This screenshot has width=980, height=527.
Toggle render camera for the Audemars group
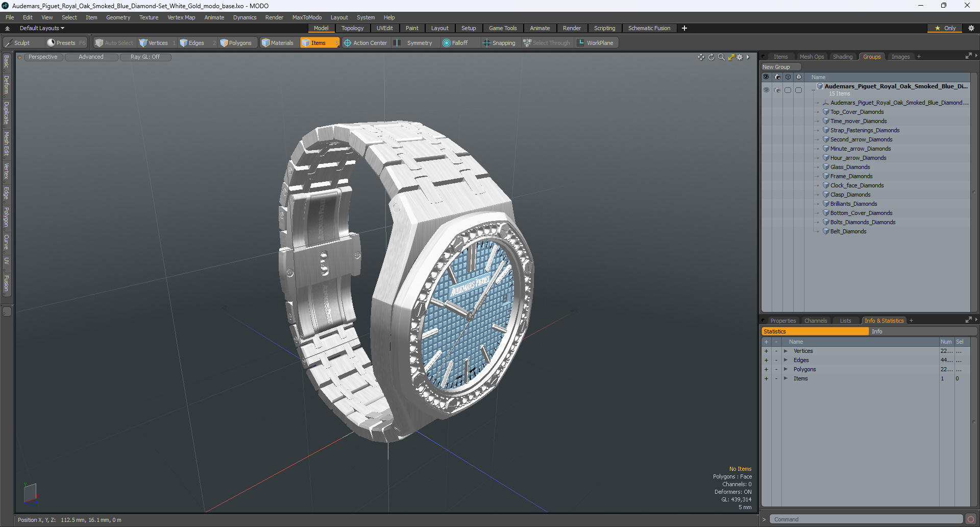pos(777,90)
